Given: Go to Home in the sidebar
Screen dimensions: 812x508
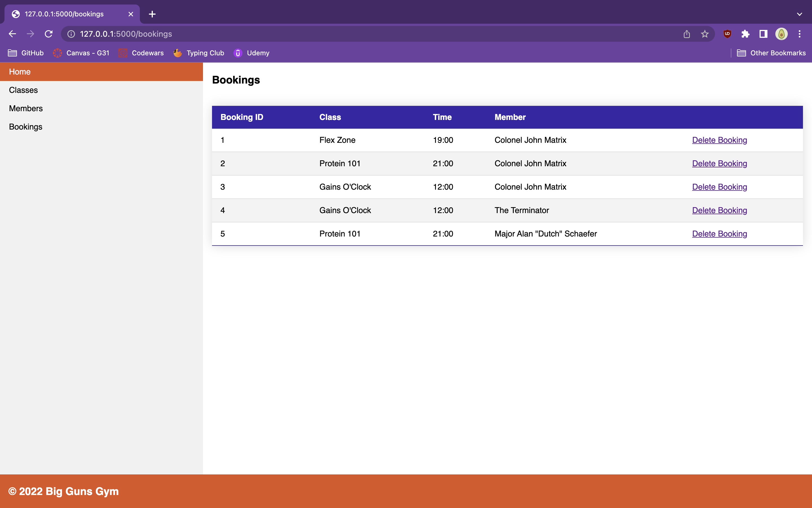Looking at the screenshot, I should (101, 72).
